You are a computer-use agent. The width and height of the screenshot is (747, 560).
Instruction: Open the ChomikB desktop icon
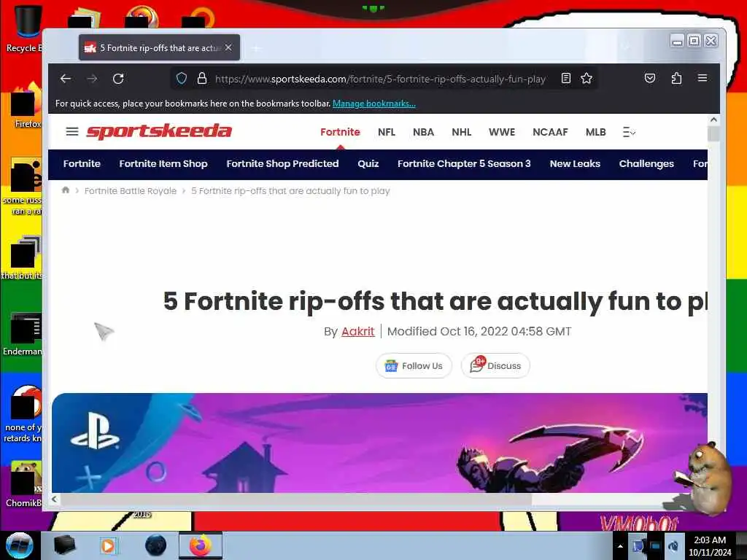pyautogui.click(x=23, y=484)
